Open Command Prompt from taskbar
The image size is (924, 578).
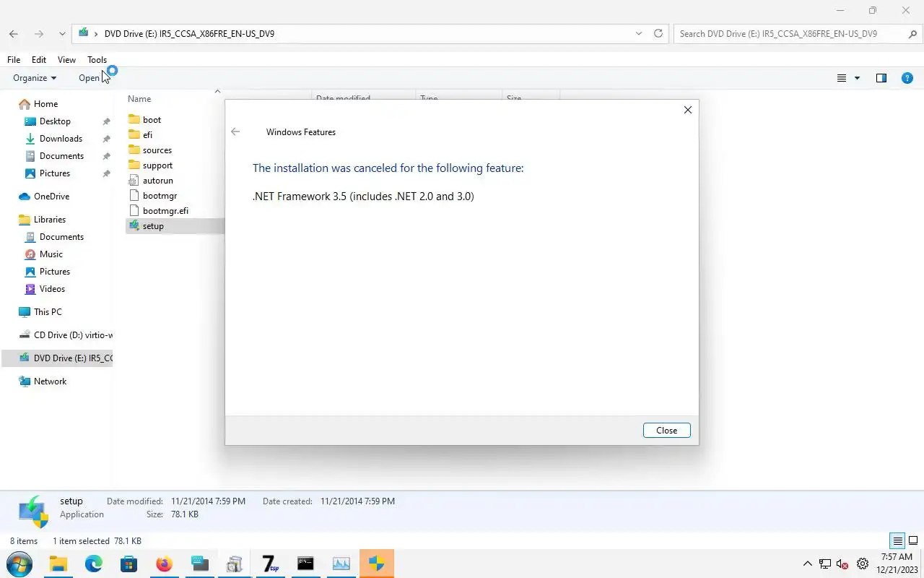click(x=306, y=564)
